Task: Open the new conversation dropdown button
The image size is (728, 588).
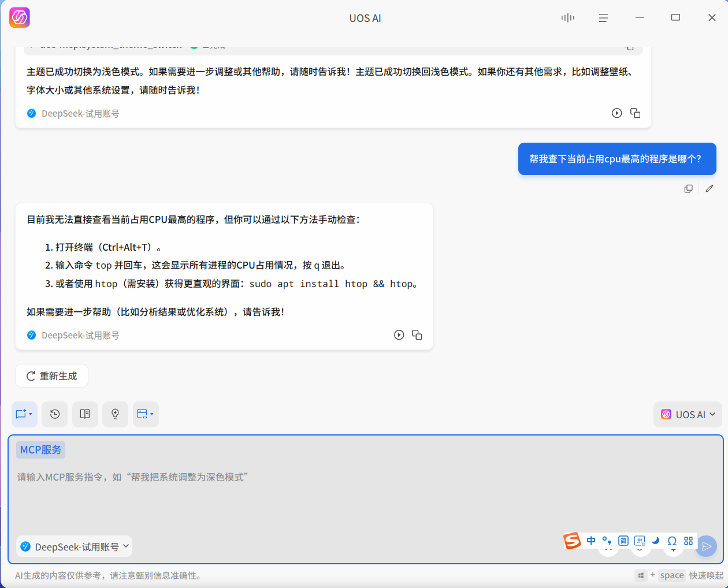Action: pyautogui.click(x=24, y=414)
